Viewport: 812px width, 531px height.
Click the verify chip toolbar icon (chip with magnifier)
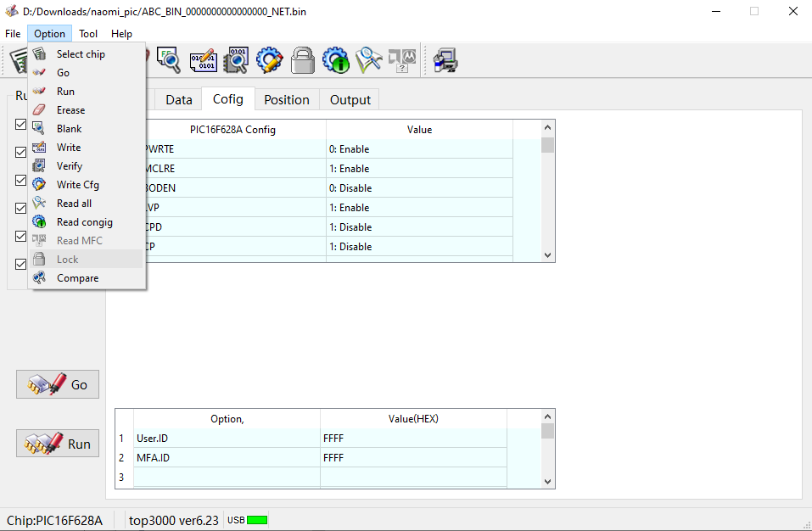click(x=236, y=60)
